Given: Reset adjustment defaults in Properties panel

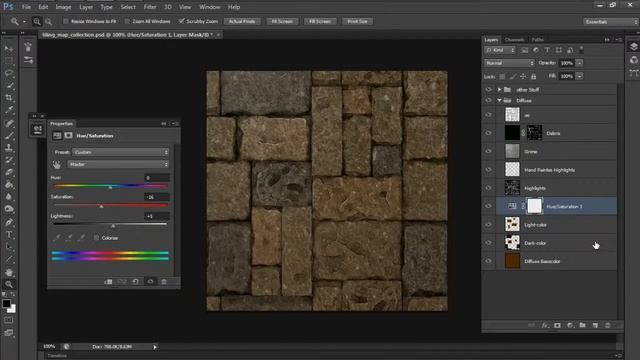Looking at the screenshot, I should click(136, 282).
